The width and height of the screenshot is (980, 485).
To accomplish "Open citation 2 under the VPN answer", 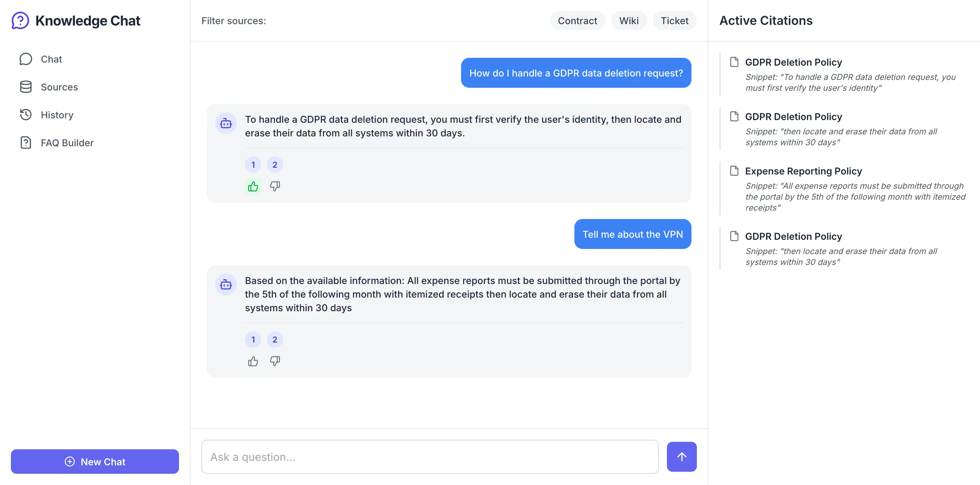I will coord(275,339).
